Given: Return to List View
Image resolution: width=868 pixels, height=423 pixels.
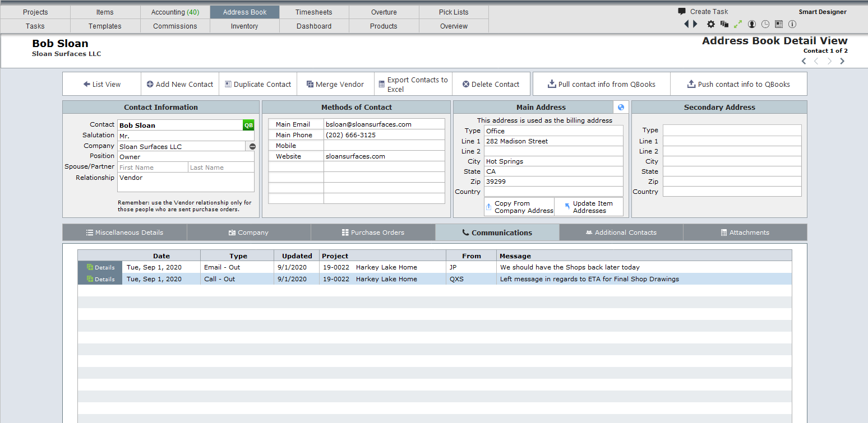Looking at the screenshot, I should [x=101, y=84].
